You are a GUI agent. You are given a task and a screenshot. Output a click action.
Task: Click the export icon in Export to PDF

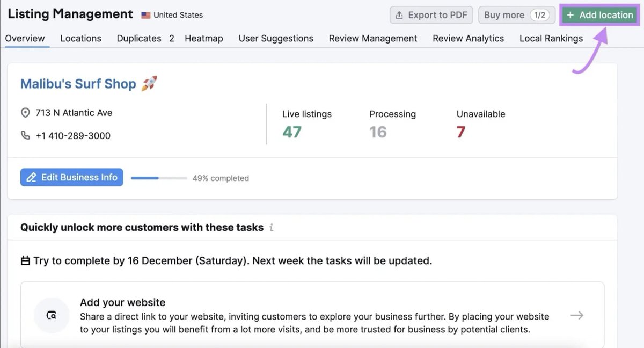[x=398, y=15]
